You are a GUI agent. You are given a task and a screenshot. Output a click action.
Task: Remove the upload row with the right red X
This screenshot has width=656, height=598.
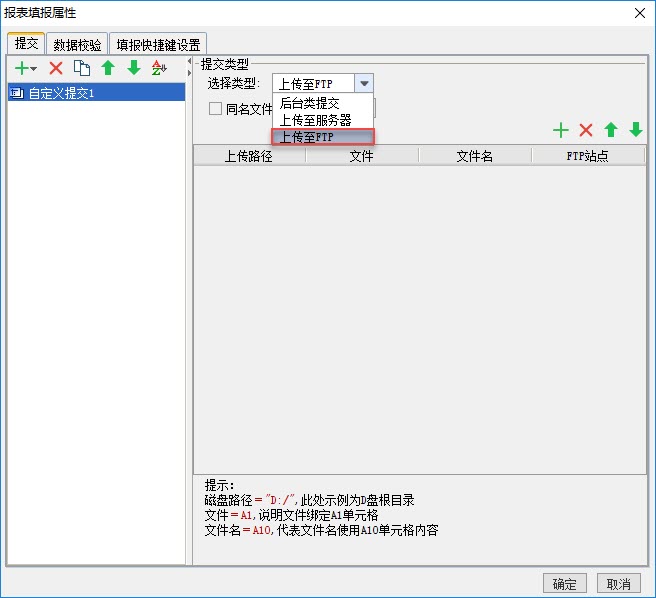click(x=586, y=130)
